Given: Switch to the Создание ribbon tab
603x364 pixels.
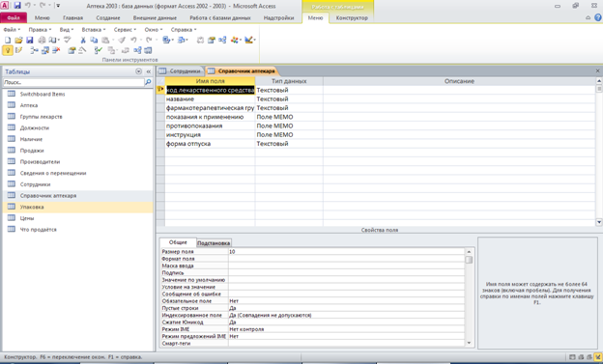Looking at the screenshot, I should pyautogui.click(x=108, y=17).
